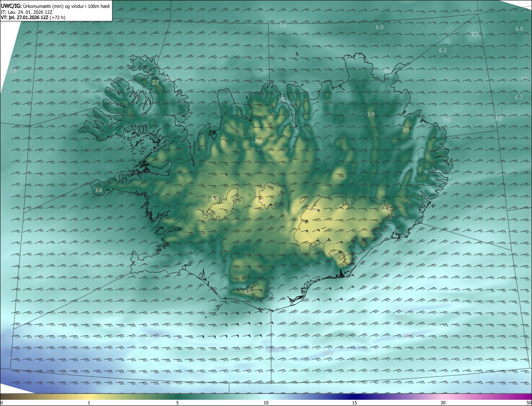Pick the dark navy section of the color bar
532x406 pixels.
pos(355,396)
